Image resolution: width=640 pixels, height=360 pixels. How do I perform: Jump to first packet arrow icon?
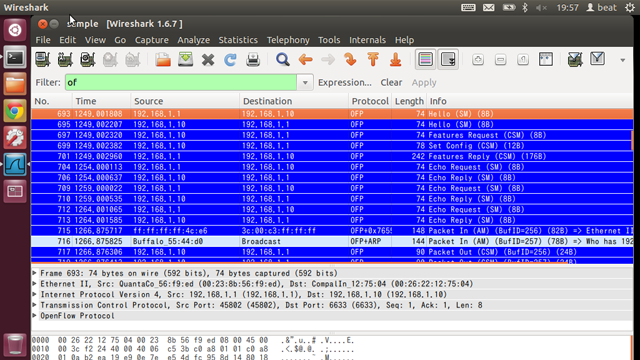(x=373, y=60)
